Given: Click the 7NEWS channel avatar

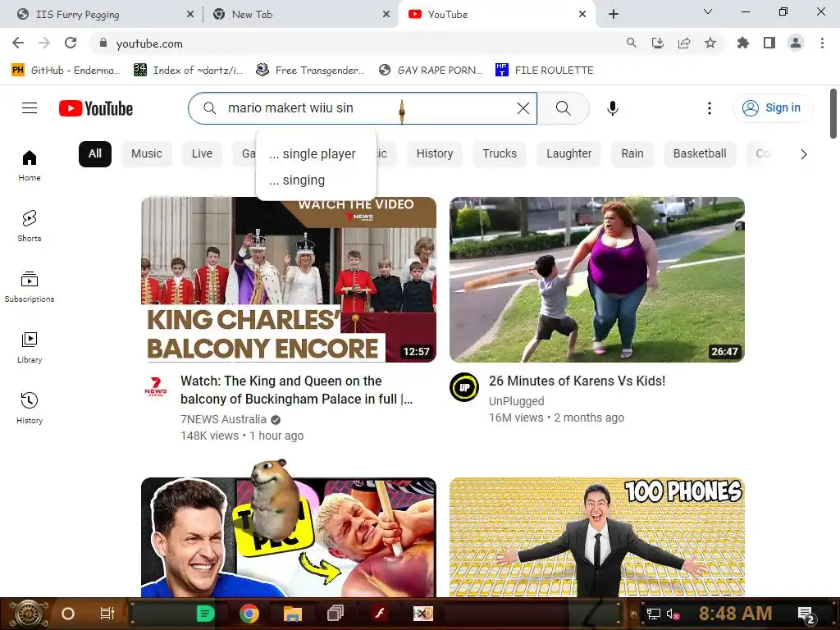Looking at the screenshot, I should (x=155, y=387).
